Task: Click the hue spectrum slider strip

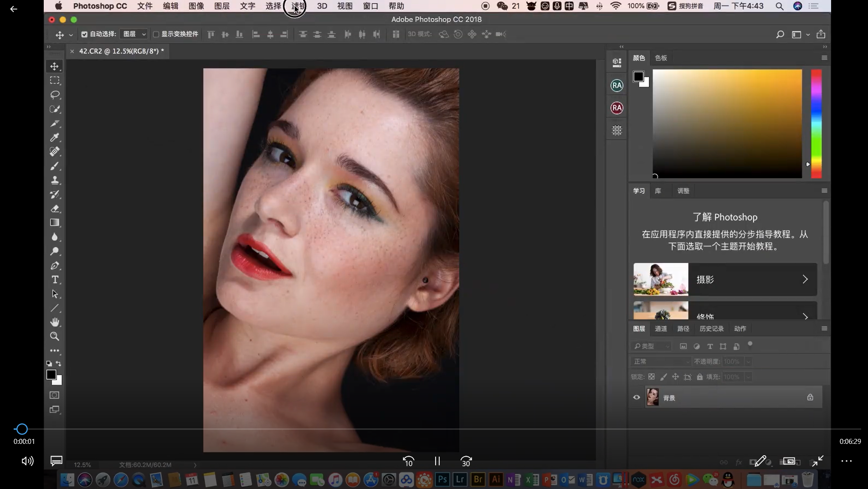Action: click(x=816, y=123)
